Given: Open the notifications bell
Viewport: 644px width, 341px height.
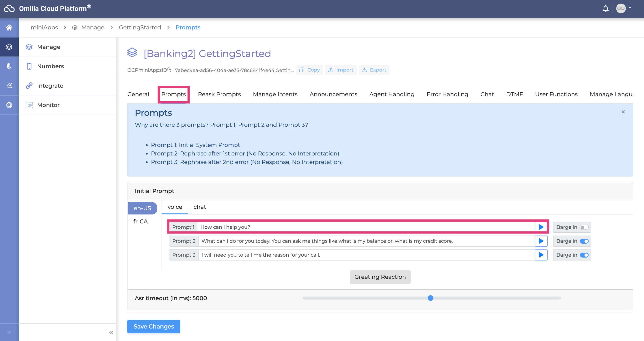Looking at the screenshot, I should [x=605, y=9].
